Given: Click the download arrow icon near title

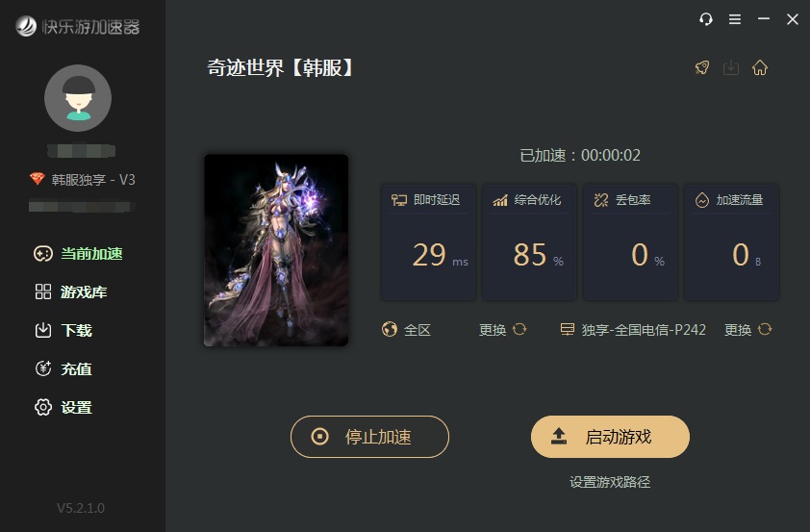Looking at the screenshot, I should (x=731, y=67).
